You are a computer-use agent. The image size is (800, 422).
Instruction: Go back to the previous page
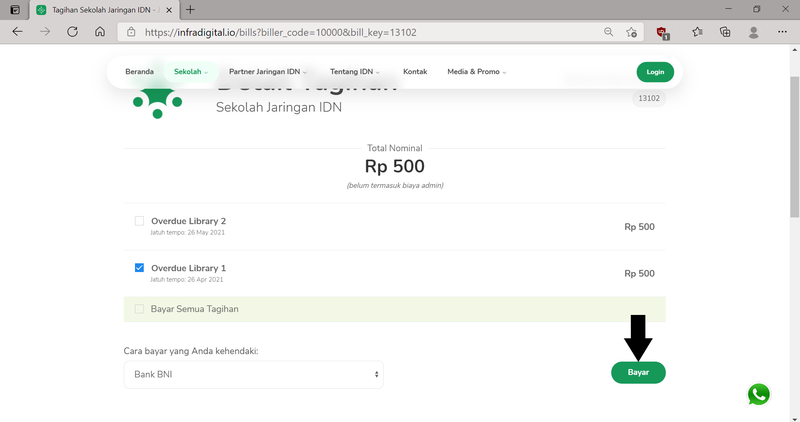click(17, 32)
